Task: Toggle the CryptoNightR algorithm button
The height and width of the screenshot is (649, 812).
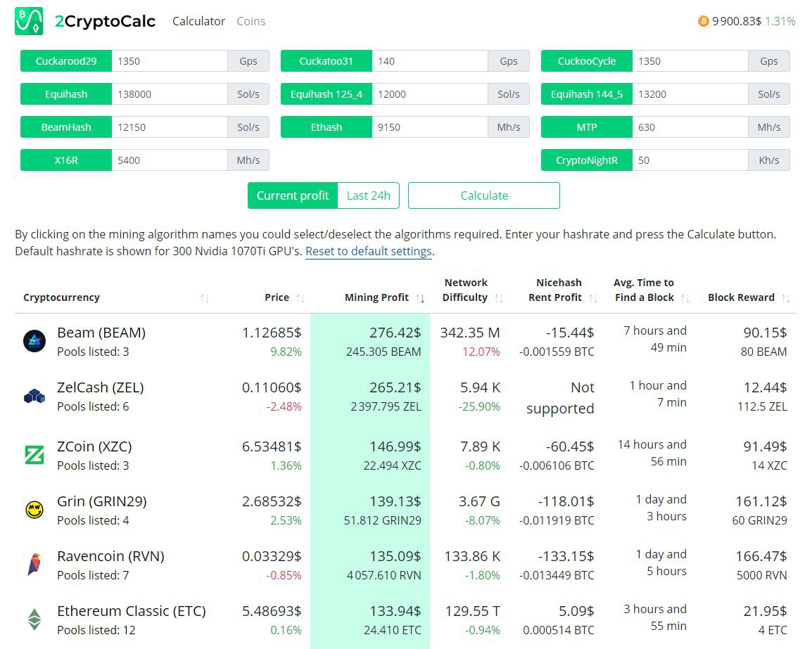Action: click(587, 160)
